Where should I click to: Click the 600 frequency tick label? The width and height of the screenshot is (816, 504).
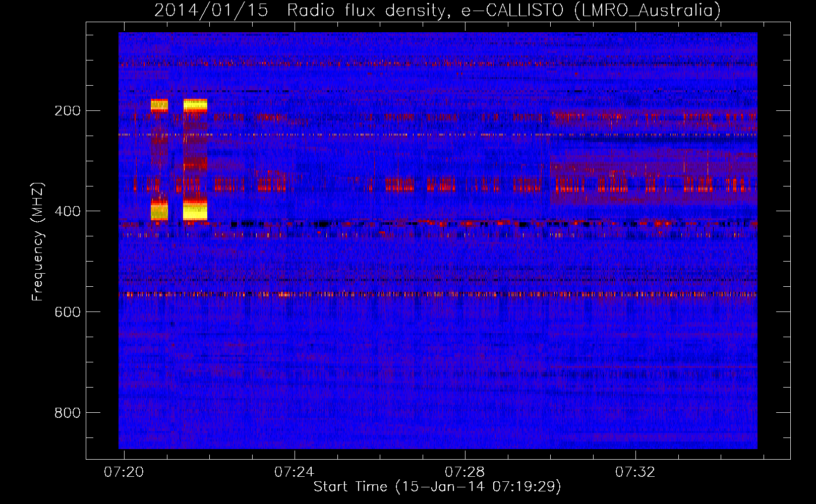click(68, 312)
